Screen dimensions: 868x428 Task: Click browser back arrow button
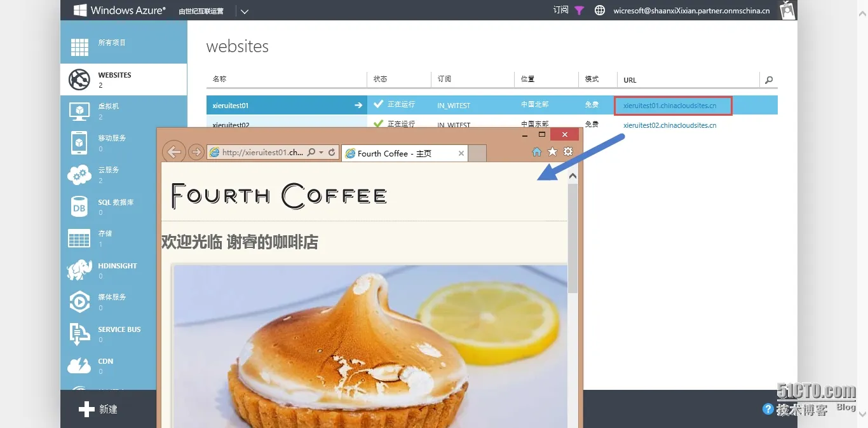pos(173,152)
